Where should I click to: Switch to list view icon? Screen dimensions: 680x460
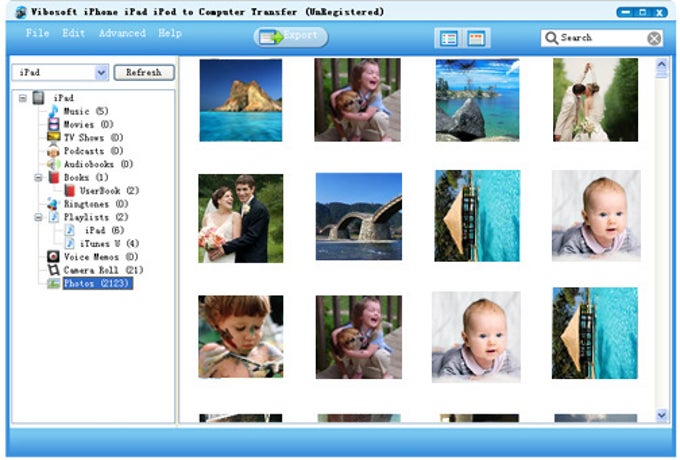coord(449,39)
